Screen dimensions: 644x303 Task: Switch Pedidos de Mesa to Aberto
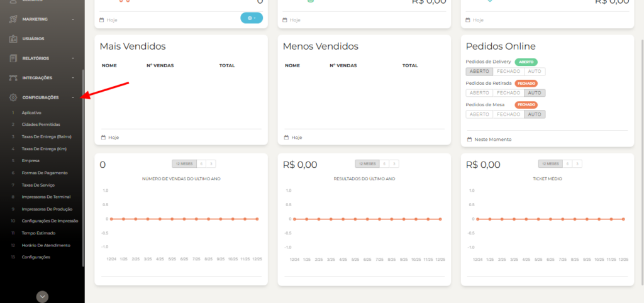tap(479, 114)
